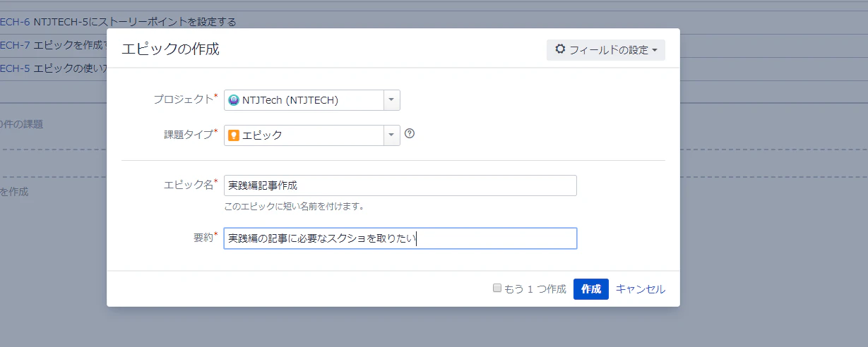Open the background issue link ECH-5

pos(15,68)
